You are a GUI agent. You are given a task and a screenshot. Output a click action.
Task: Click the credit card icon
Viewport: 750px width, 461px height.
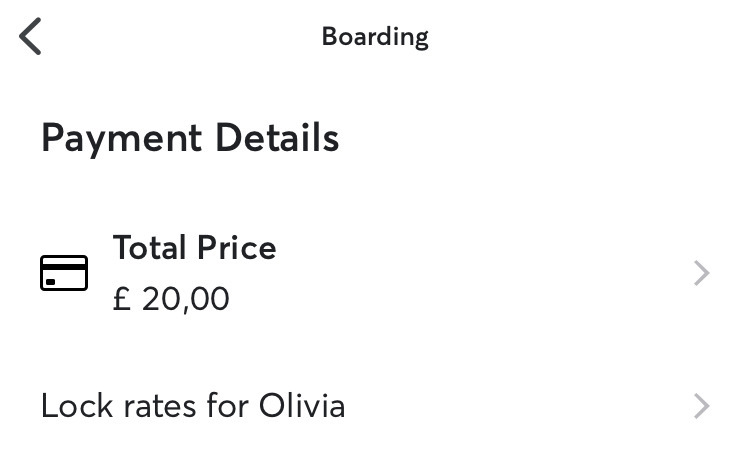pos(64,273)
